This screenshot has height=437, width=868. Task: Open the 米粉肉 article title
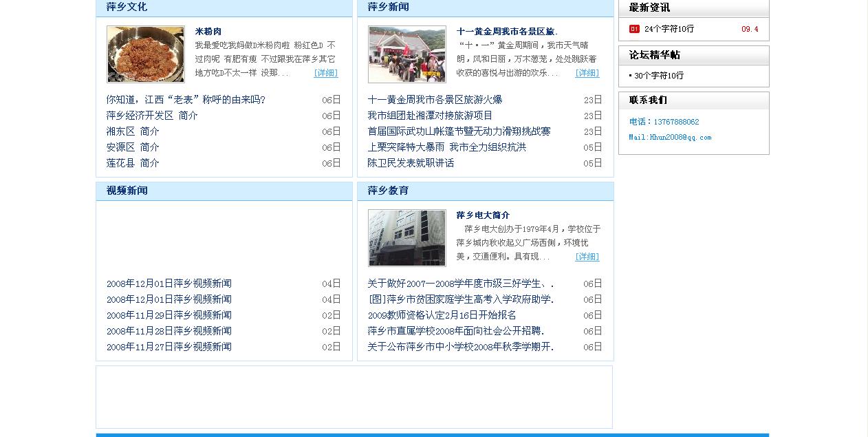208,32
